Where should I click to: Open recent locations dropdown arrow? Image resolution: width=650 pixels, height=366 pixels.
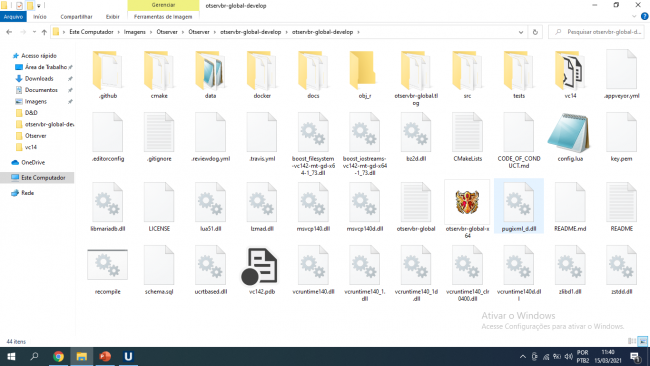coord(34,32)
